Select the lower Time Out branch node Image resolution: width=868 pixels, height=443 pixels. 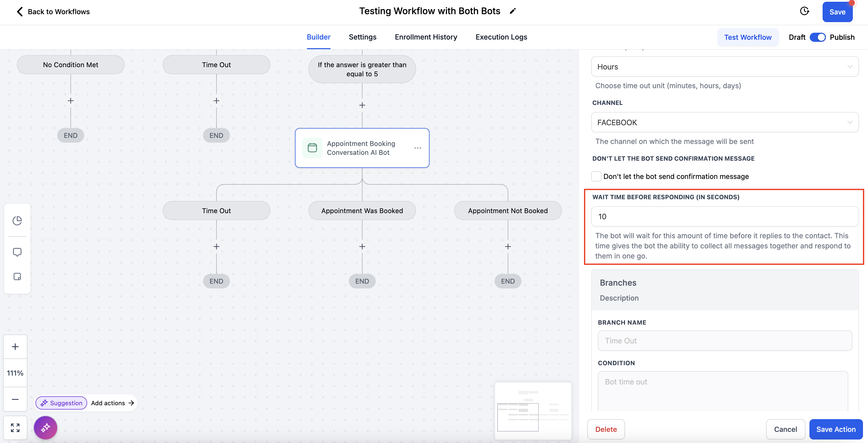(x=216, y=211)
